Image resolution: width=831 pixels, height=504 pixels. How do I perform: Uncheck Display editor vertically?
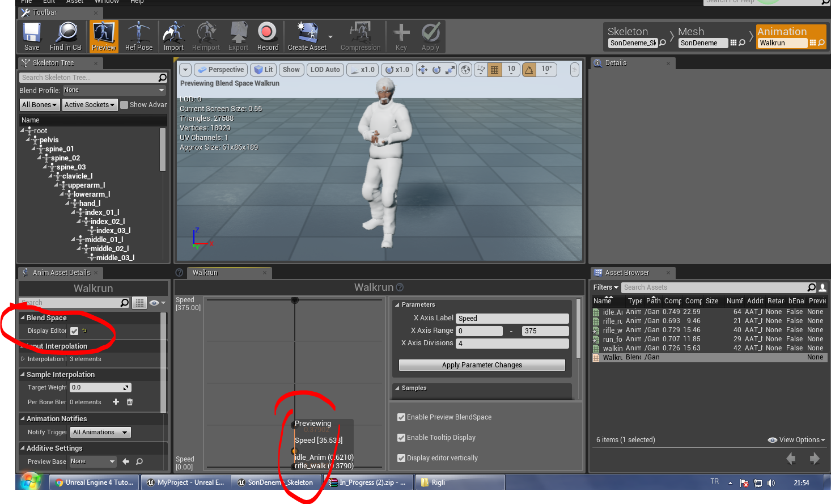coord(401,458)
